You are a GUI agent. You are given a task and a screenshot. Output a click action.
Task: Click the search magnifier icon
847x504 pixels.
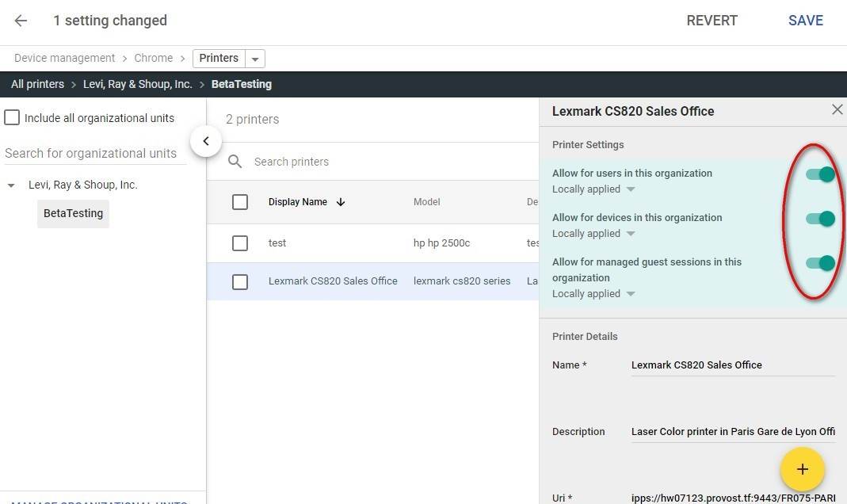pyautogui.click(x=235, y=162)
